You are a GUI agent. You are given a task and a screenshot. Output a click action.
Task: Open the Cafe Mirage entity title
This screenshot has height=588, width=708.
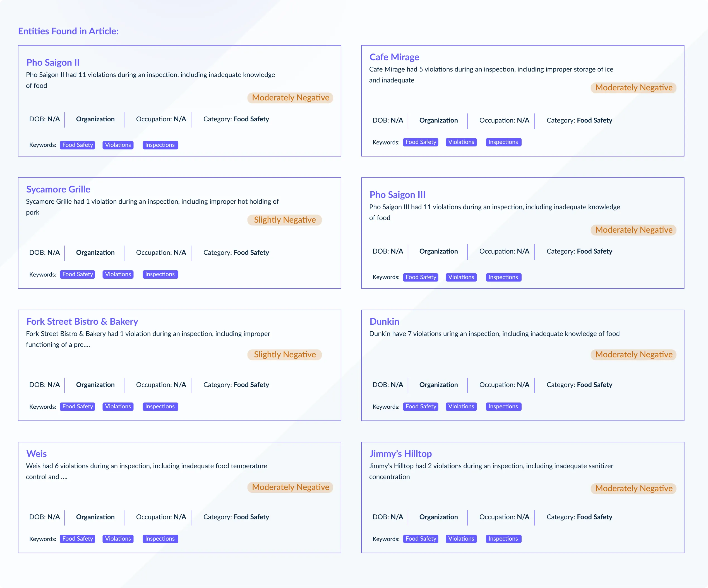[x=394, y=57]
